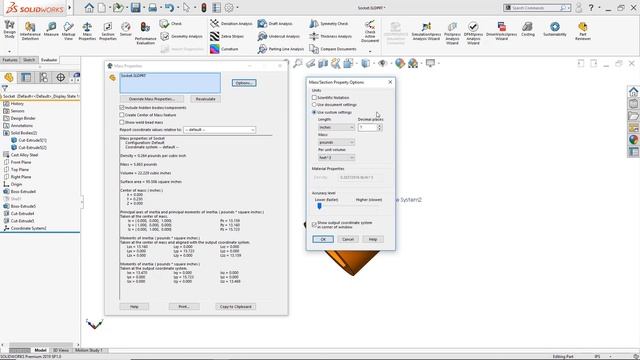Image resolution: width=640 pixels, height=360 pixels.
Task: Open Mass Properties from ribbon
Action: point(87,31)
